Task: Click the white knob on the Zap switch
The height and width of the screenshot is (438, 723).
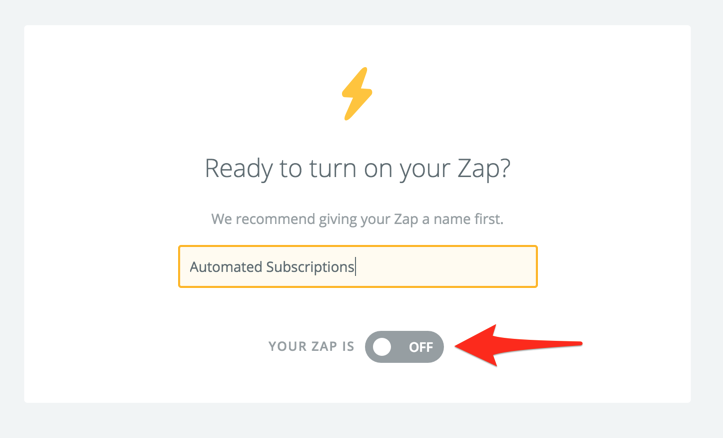Action: (383, 347)
